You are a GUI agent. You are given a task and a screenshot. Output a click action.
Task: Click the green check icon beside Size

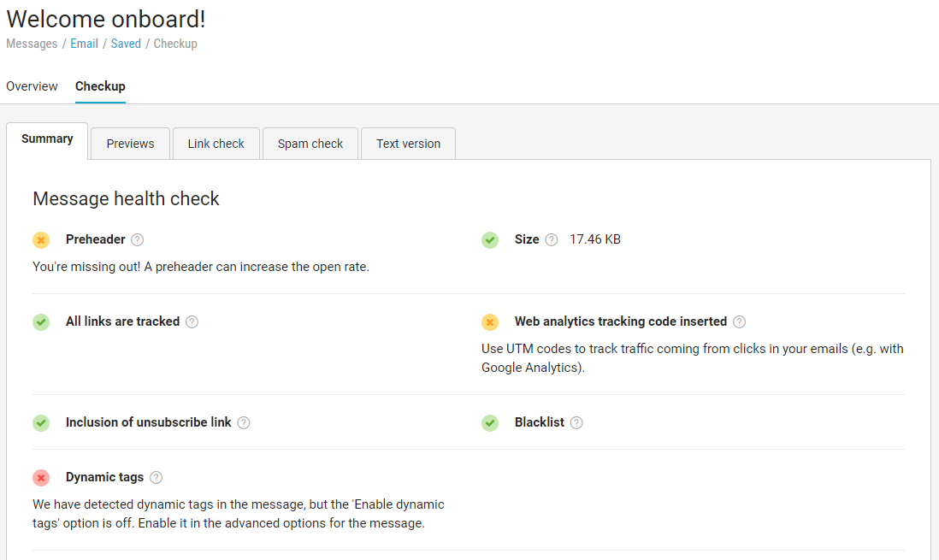click(490, 240)
